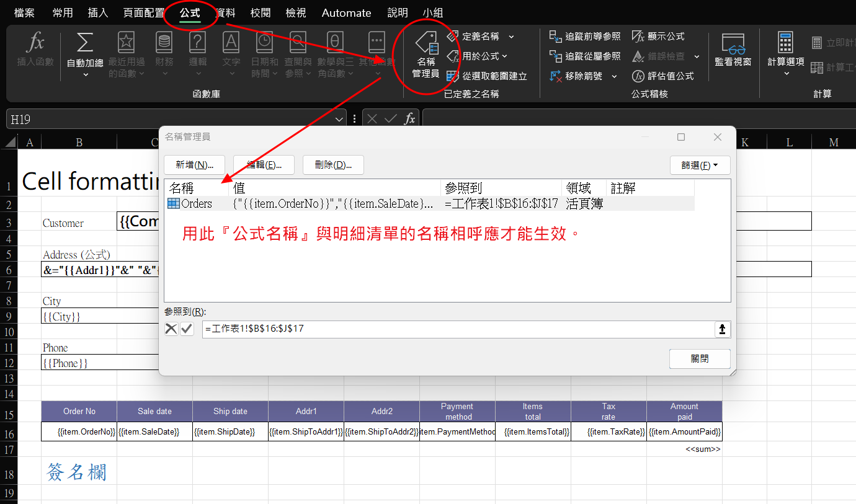The width and height of the screenshot is (856, 504).
Task: Open the 監看視窗 Watch Window icon
Action: click(733, 50)
